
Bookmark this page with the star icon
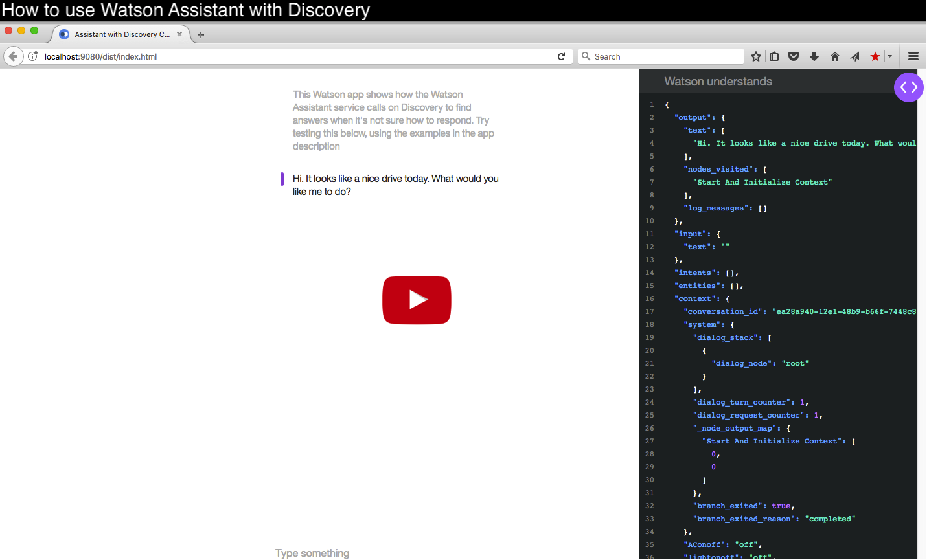pyautogui.click(x=755, y=56)
